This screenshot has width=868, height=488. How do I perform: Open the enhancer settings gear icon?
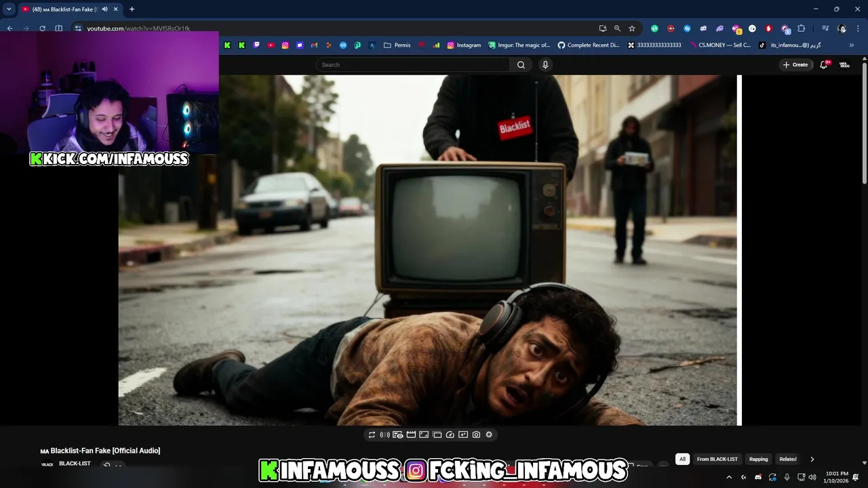coord(489,434)
